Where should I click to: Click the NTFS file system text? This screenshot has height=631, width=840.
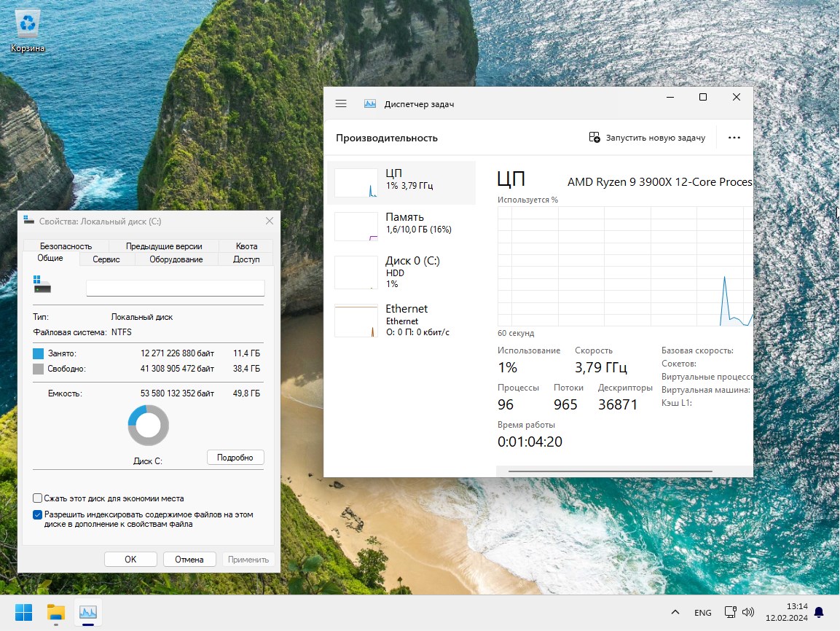coord(122,332)
